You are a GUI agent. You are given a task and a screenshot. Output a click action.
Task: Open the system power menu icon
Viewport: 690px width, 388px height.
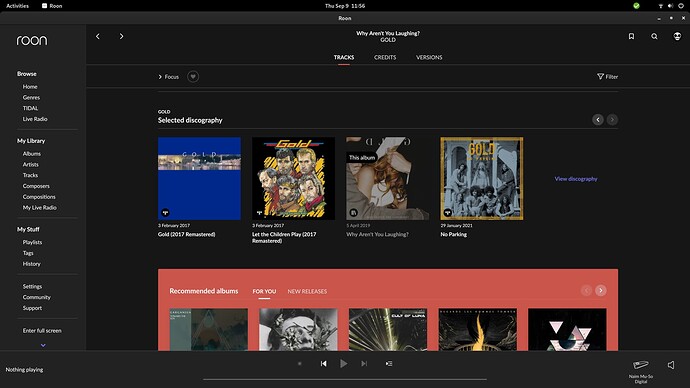click(x=681, y=6)
